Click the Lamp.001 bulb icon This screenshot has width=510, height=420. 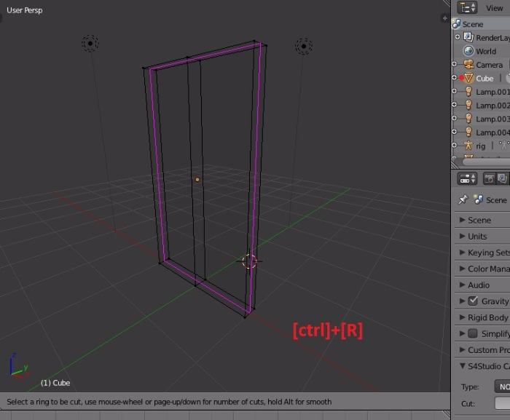click(468, 92)
